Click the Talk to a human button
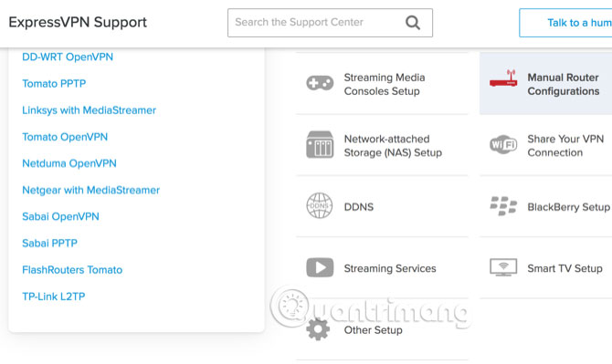 coord(565,23)
